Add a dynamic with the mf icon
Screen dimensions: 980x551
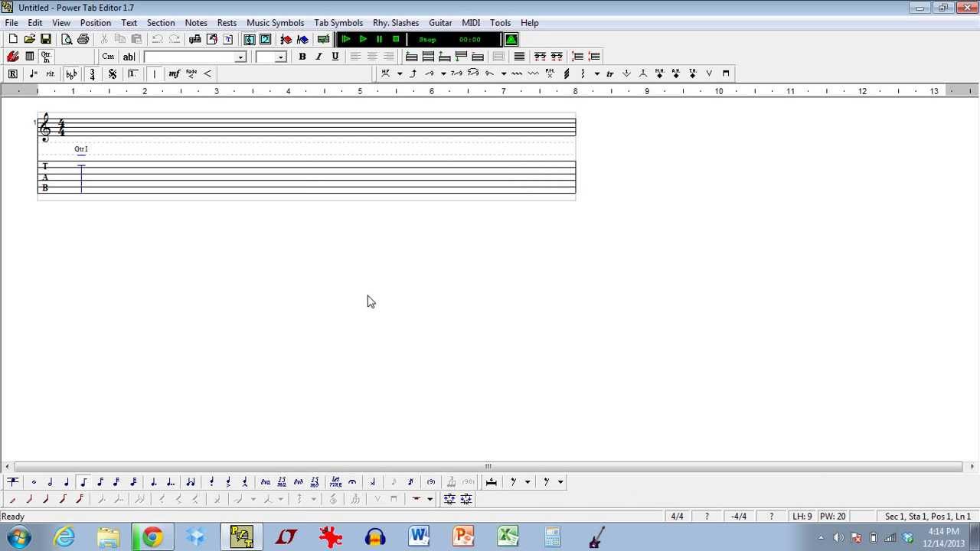174,73
